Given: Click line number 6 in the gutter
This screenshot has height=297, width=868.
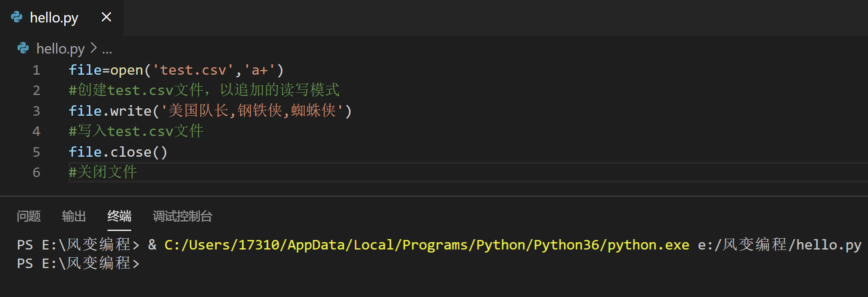Looking at the screenshot, I should click(x=36, y=172).
